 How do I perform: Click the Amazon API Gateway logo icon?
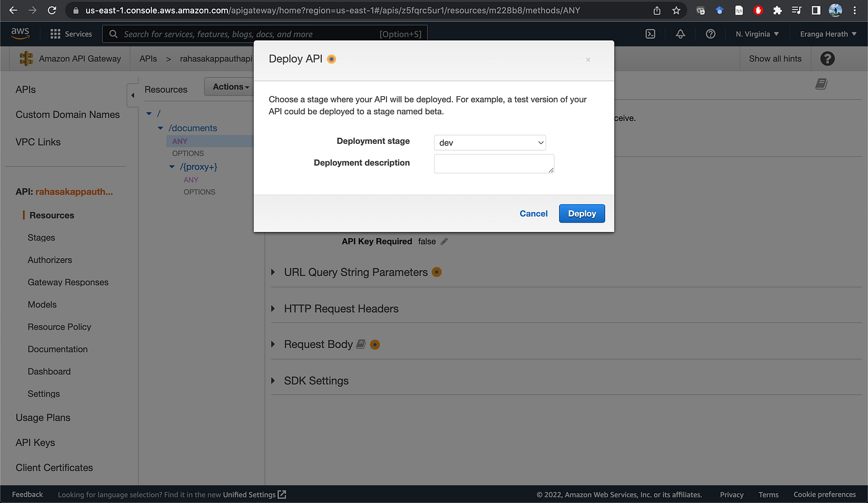(26, 58)
